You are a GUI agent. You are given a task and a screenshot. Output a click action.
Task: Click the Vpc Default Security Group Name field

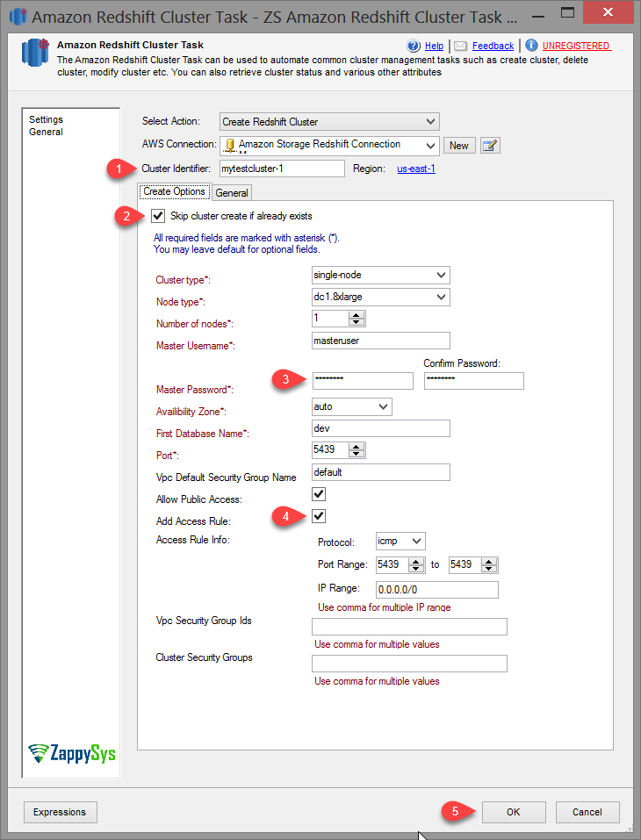[x=380, y=472]
